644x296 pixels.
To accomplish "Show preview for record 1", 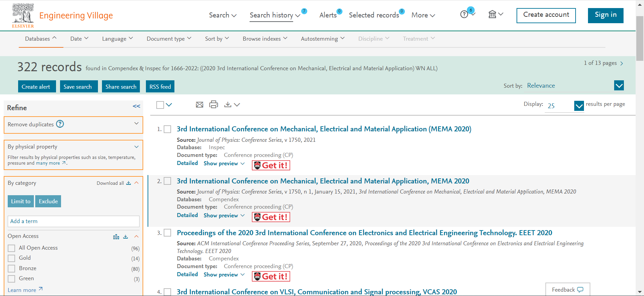I will click(224, 164).
